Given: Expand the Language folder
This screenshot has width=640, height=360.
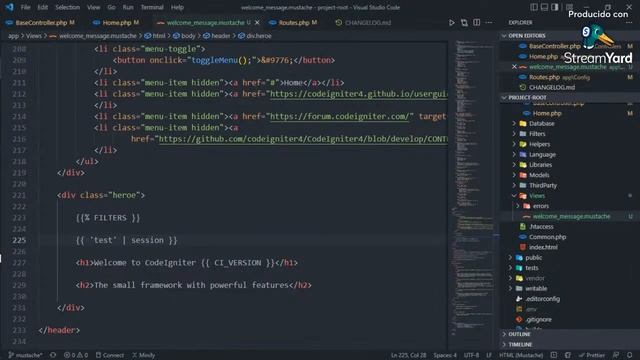Looking at the screenshot, I should [x=542, y=154].
